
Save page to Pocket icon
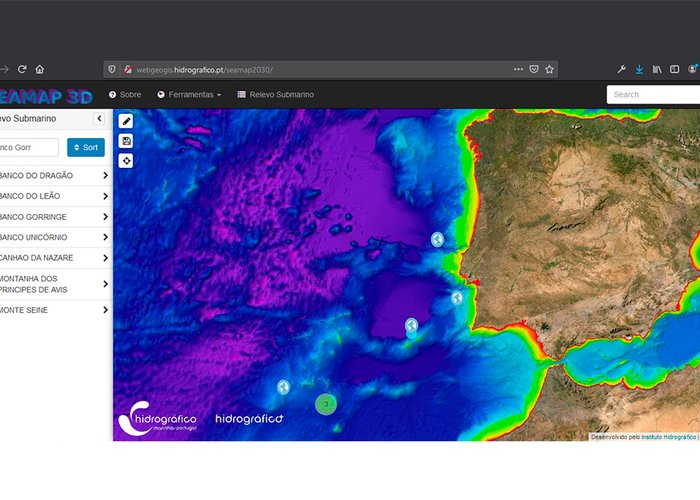coord(533,69)
